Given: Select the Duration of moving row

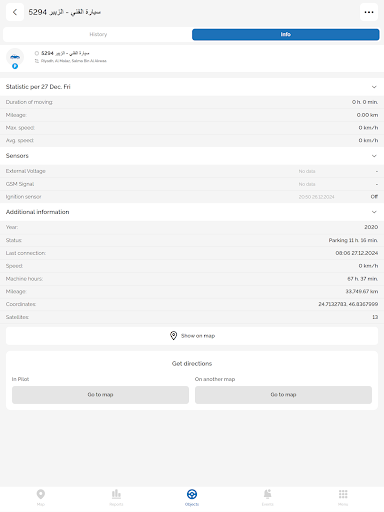Looking at the screenshot, I should click(x=192, y=102).
